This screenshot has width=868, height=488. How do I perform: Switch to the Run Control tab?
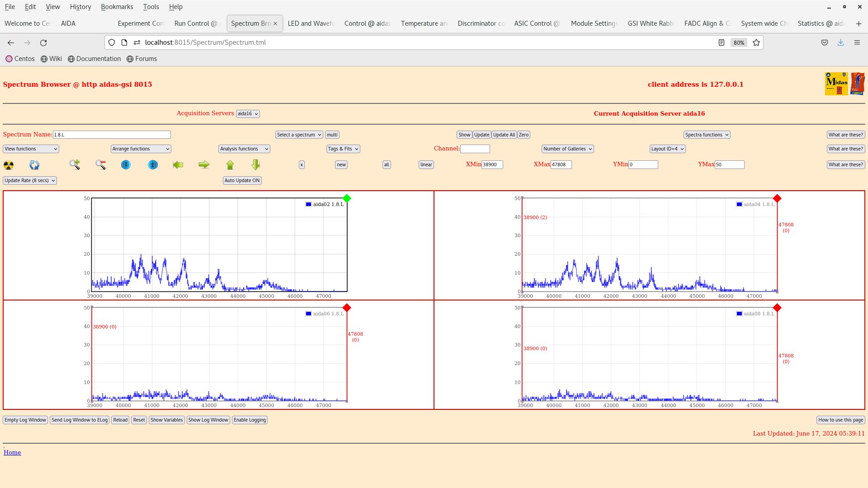[x=198, y=23]
